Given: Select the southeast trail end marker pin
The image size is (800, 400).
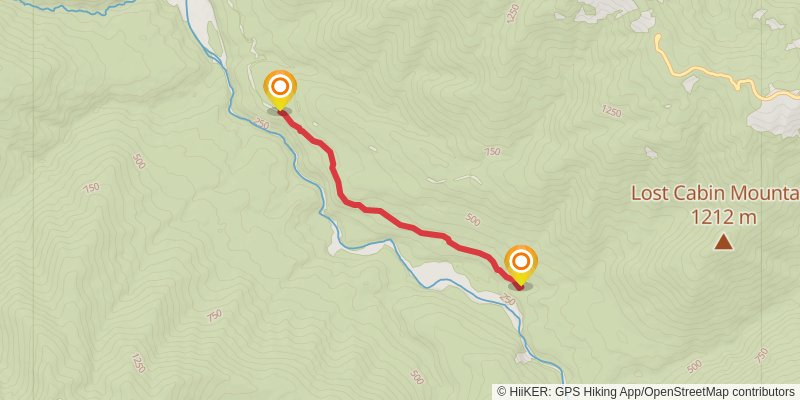Looking at the screenshot, I should coord(520,266).
